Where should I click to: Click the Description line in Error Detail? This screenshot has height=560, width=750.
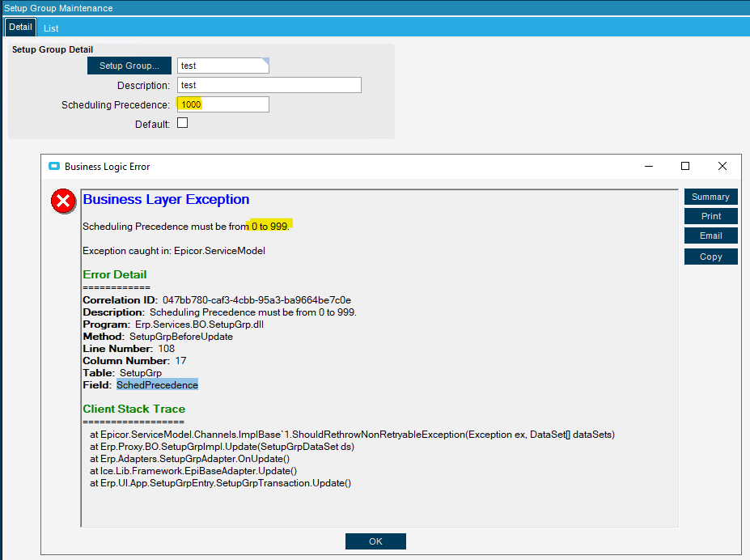click(x=219, y=312)
